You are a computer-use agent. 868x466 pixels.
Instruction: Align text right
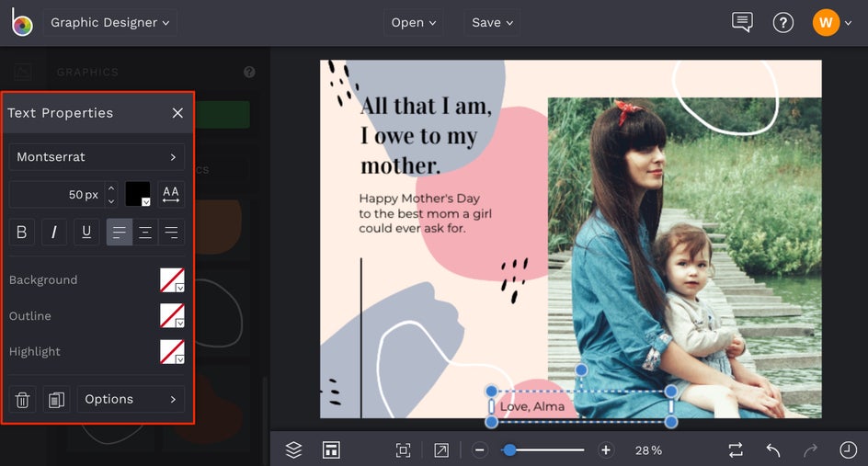click(x=172, y=232)
